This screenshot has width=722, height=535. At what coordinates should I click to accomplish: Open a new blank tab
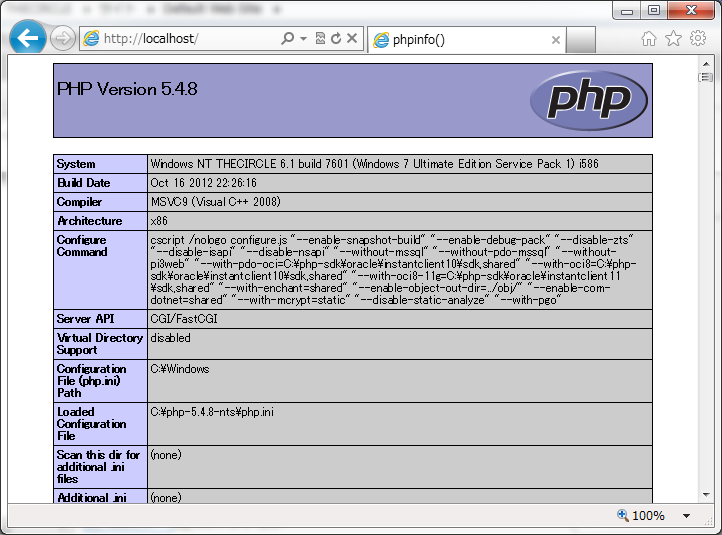[x=581, y=40]
